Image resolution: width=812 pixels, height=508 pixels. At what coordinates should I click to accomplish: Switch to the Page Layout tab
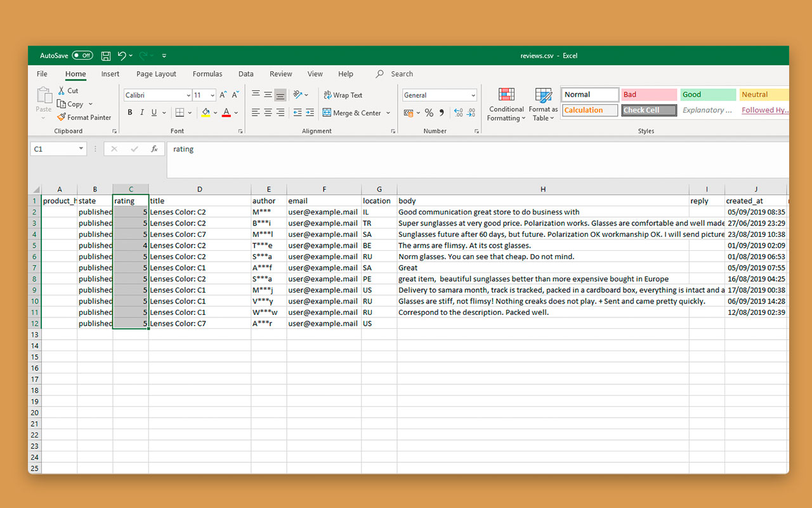156,74
